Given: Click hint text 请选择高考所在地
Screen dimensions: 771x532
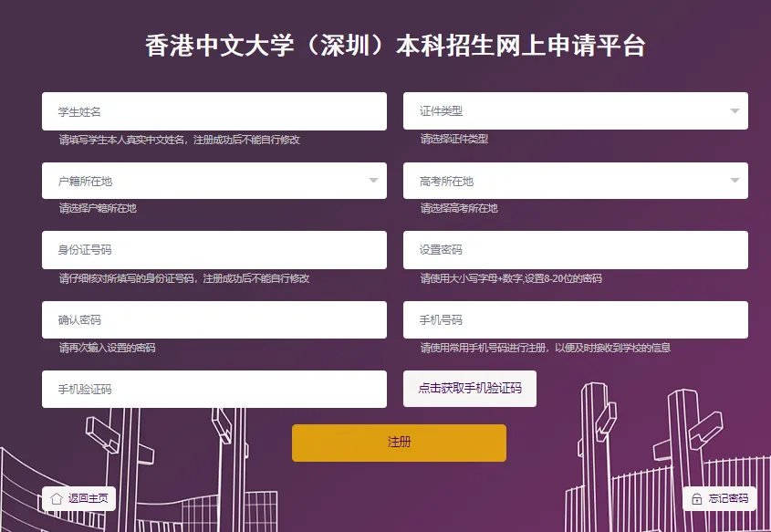Looking at the screenshot, I should (459, 208).
